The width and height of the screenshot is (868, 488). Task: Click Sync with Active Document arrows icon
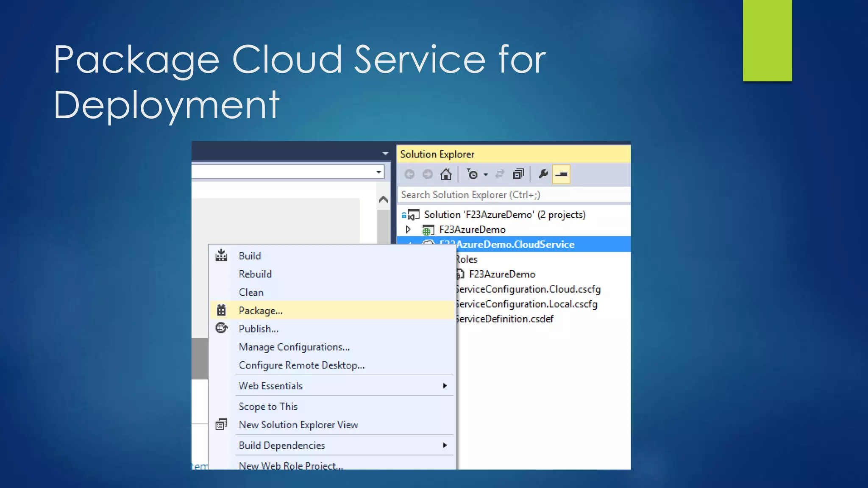[x=500, y=174]
